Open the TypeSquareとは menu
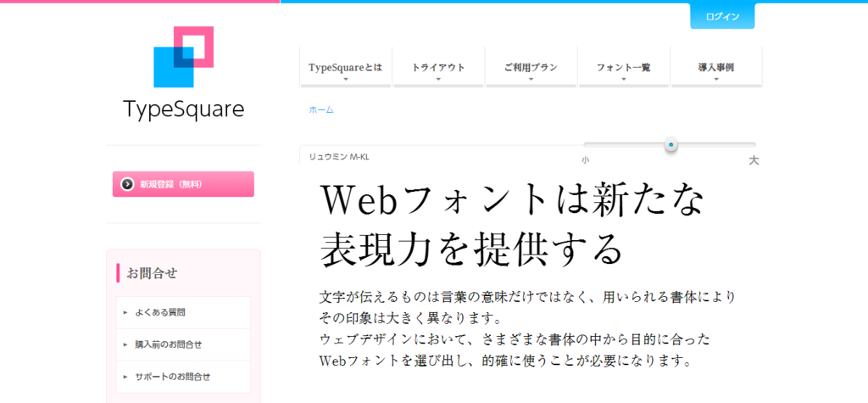The image size is (868, 403). pyautogui.click(x=346, y=67)
